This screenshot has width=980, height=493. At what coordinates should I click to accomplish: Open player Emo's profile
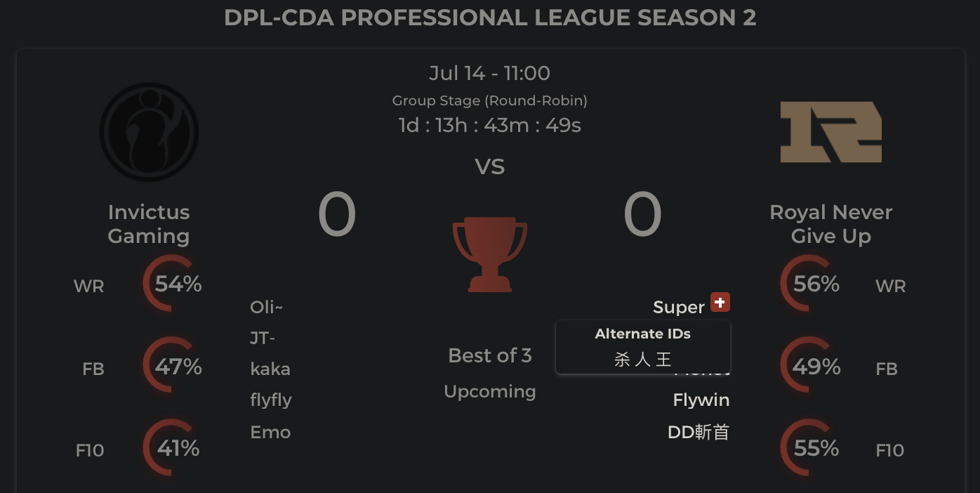pos(270,432)
